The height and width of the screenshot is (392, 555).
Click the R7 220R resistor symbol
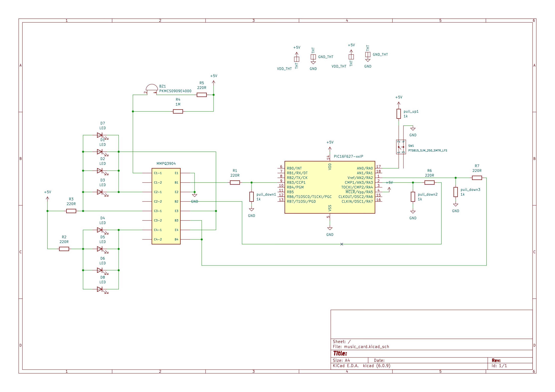coord(477,178)
